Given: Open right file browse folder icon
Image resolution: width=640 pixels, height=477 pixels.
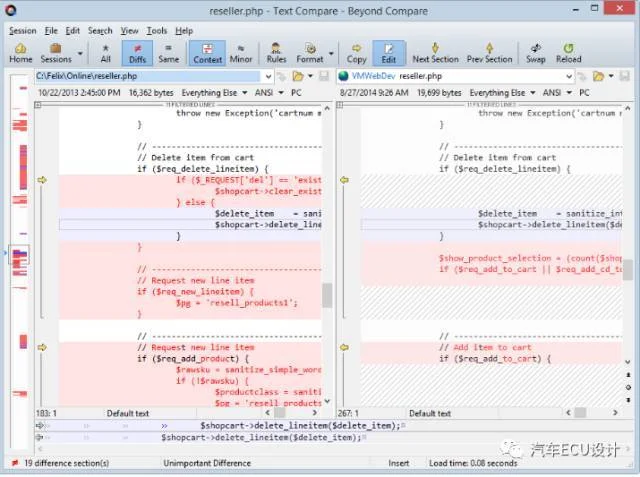Looking at the screenshot, I should pos(598,76).
